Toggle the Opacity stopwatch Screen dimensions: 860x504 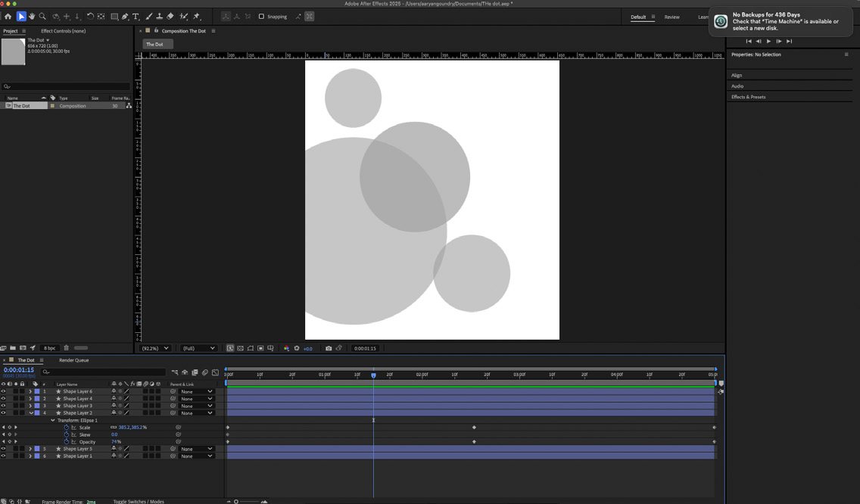coord(67,441)
